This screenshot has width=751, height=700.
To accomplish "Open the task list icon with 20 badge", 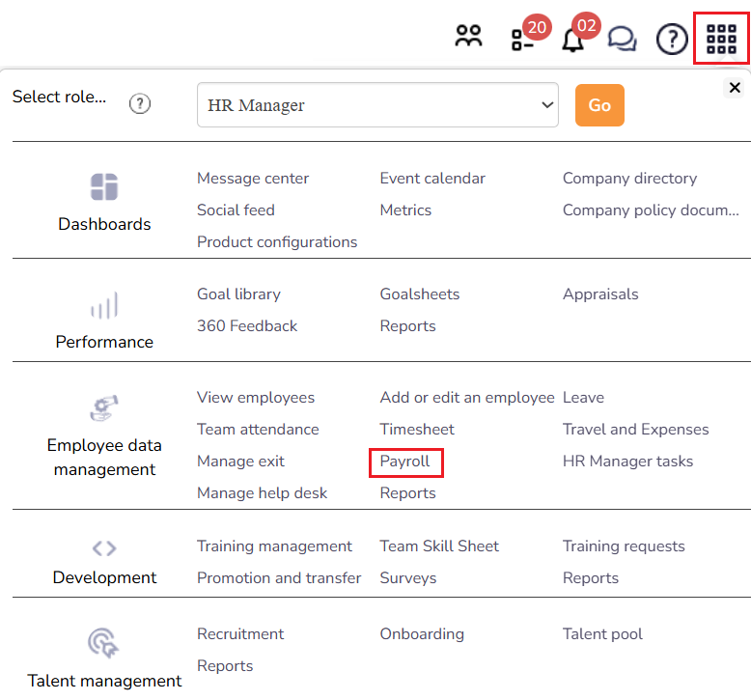I will point(522,40).
